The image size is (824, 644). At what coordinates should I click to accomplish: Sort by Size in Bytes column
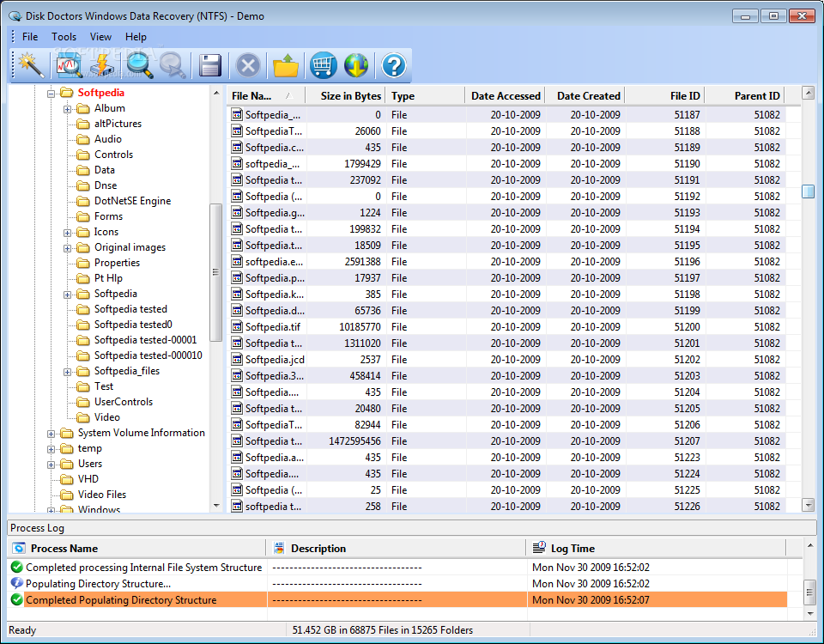(345, 95)
